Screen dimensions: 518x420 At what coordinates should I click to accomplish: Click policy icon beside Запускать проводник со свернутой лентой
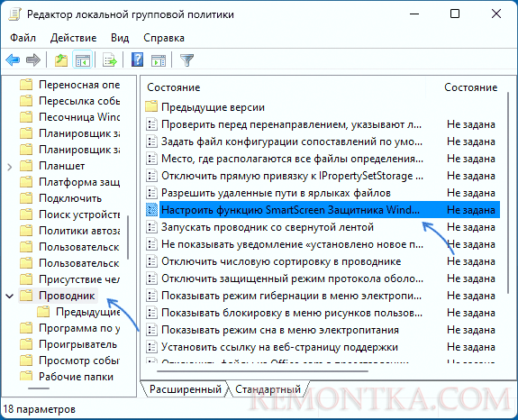(x=151, y=227)
